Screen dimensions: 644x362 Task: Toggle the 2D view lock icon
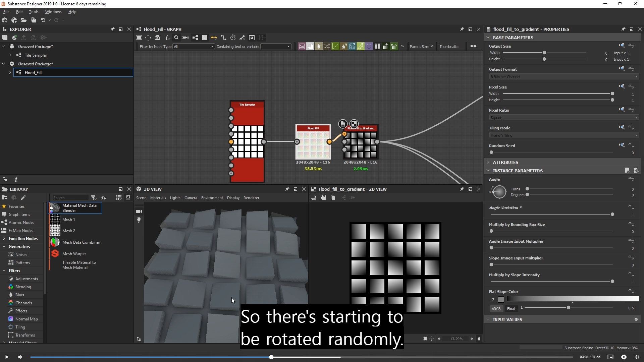pyautogui.click(x=479, y=339)
